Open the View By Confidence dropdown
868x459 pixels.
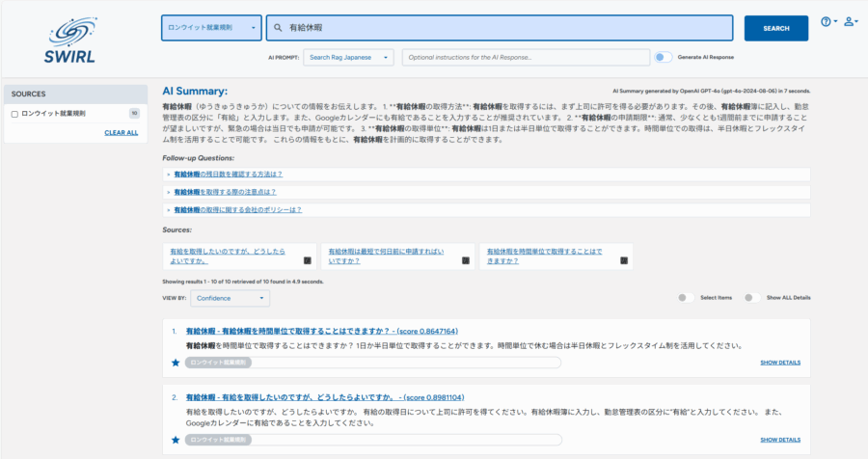[x=230, y=298]
